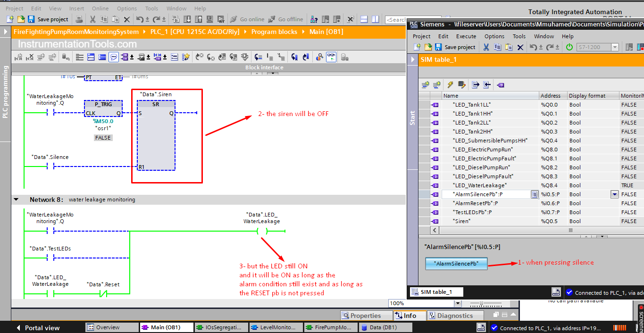This screenshot has width=644, height=333.
Task: Click the Go online button
Action: point(247,19)
